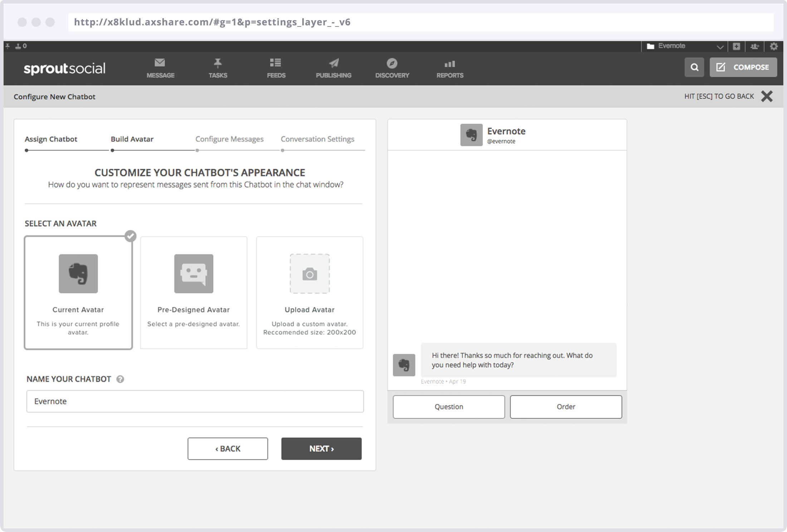Go to Feeds list icon
This screenshot has width=787, height=532.
275,63
